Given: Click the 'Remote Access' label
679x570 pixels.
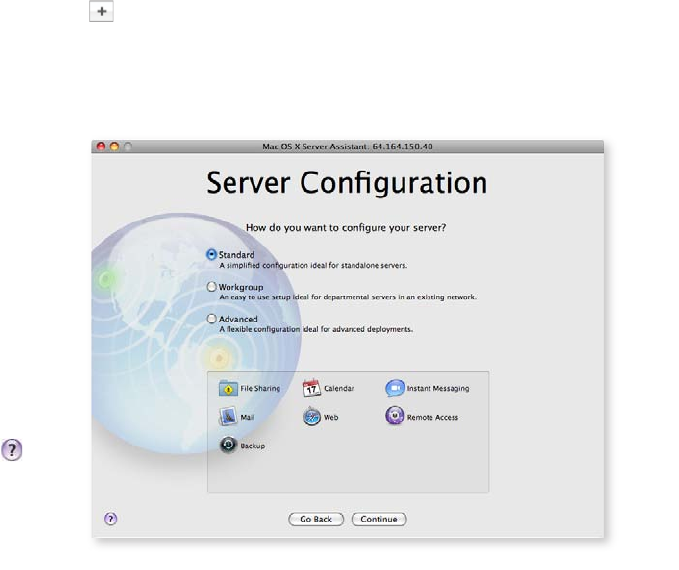Looking at the screenshot, I should point(432,418).
